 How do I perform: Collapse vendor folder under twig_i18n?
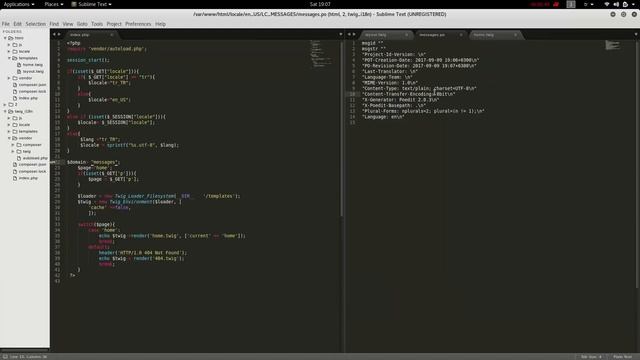(x=9, y=138)
